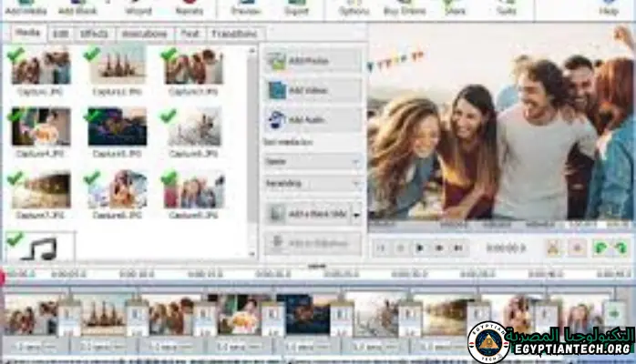Open the sort field dropdown showing Name
The image size is (636, 364).
click(313, 161)
